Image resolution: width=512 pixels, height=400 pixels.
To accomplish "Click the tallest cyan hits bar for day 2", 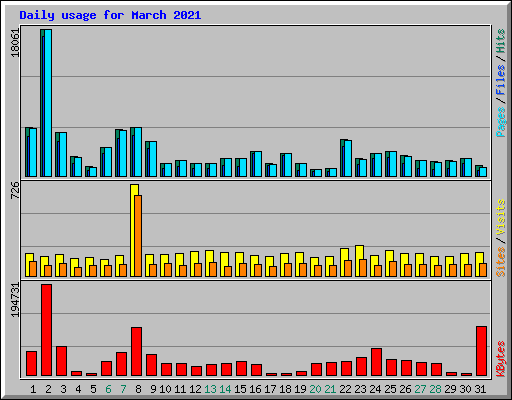I will pyautogui.click(x=48, y=103).
